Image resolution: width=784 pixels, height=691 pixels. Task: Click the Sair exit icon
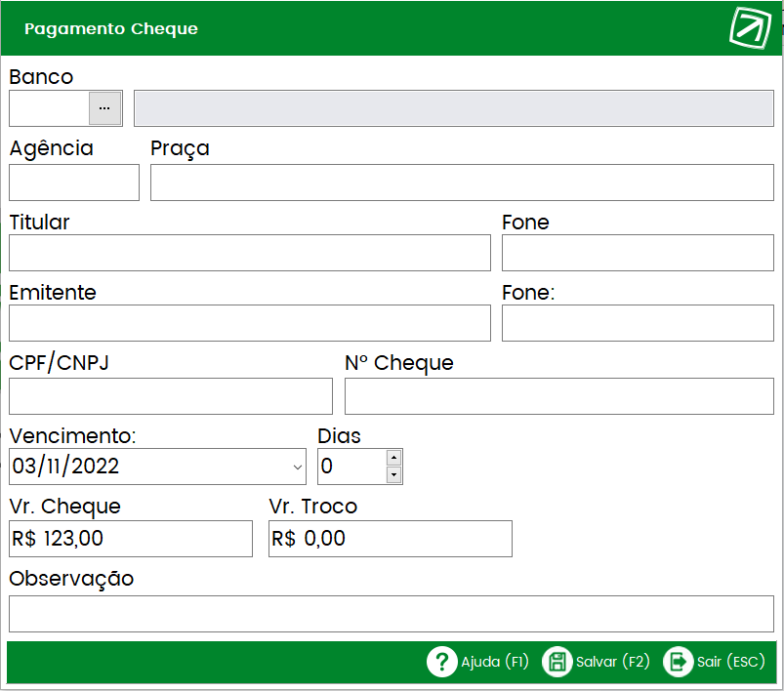(678, 662)
